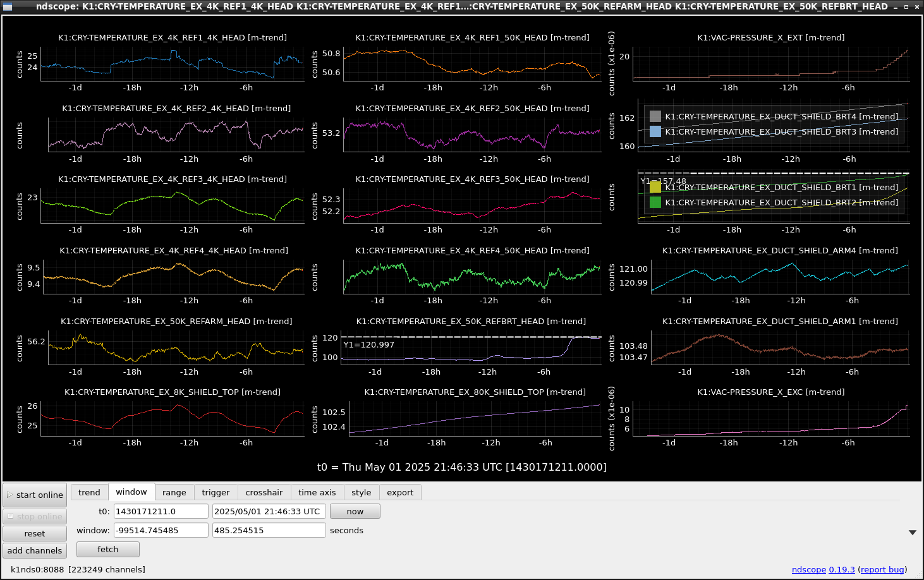Click the 4K_REF1_50K_HEAD plot title
924x580 pixels.
[473, 38]
